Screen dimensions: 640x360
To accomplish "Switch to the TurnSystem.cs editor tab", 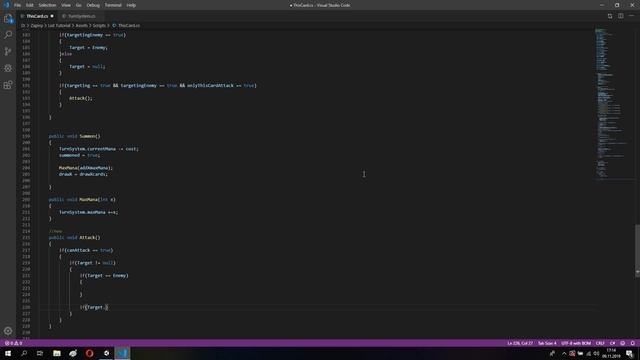I will 81,16.
